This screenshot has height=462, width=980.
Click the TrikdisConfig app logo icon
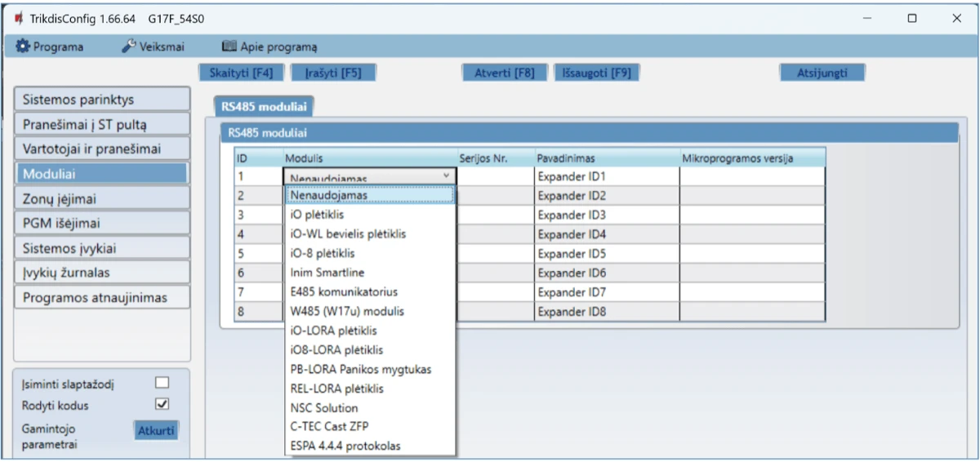point(19,18)
